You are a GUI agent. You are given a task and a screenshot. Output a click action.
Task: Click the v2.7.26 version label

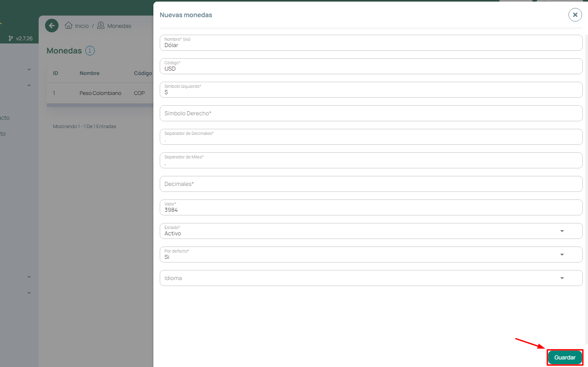[24, 38]
